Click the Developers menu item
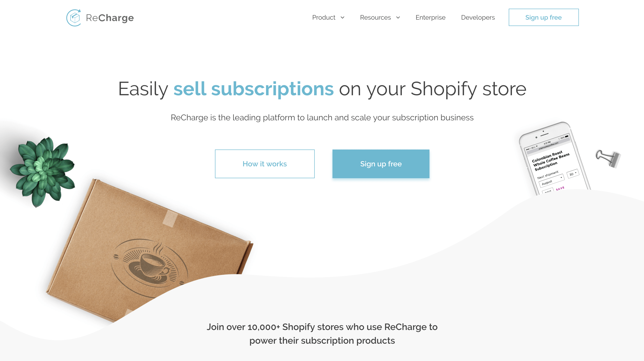Screen dimensions: 644x361 click(x=478, y=17)
